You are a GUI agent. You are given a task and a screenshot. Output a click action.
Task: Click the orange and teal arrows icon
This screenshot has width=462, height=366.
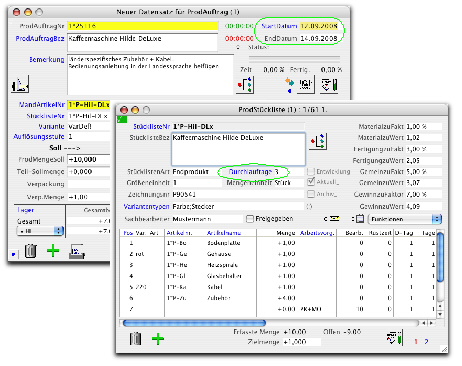pos(289,85)
